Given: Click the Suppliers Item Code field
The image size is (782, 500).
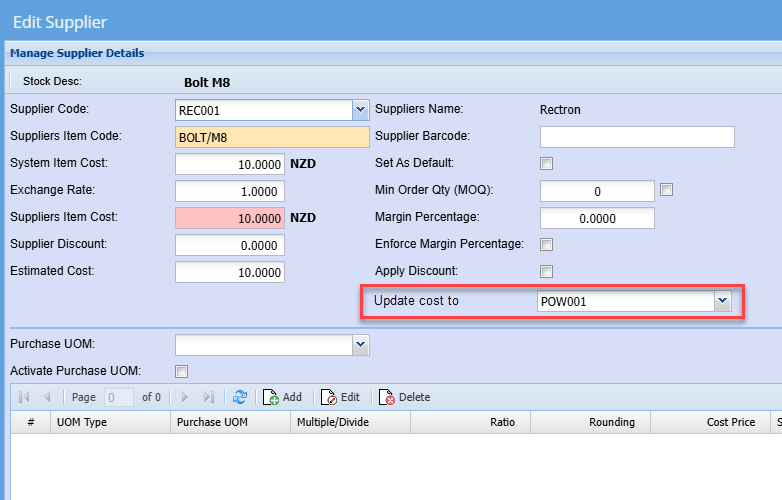Looking at the screenshot, I should 271,137.
